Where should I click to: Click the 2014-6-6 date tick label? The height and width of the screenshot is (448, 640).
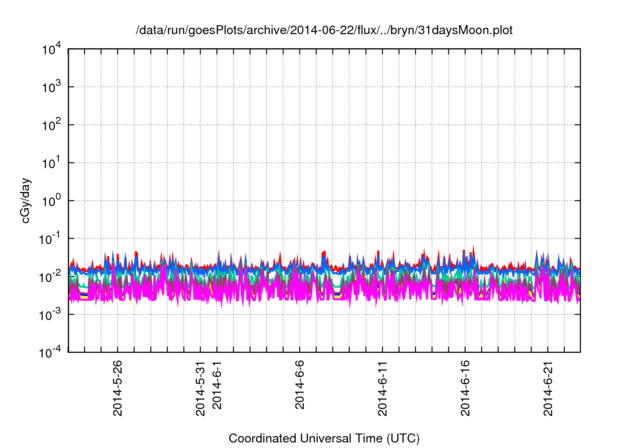pos(300,387)
